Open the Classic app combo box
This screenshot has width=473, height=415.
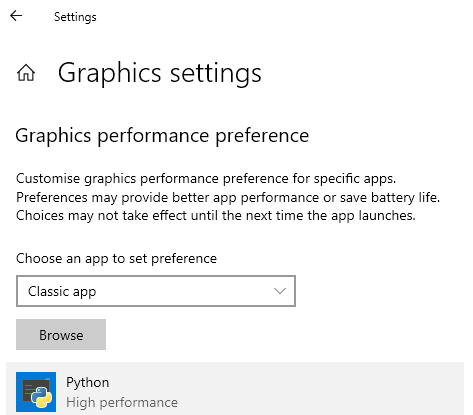pyautogui.click(x=156, y=291)
